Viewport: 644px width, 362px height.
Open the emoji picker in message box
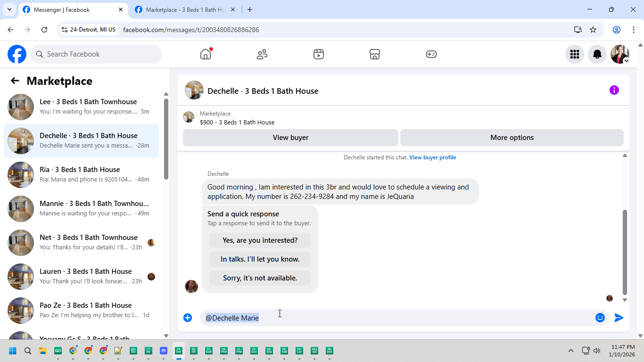600,318
